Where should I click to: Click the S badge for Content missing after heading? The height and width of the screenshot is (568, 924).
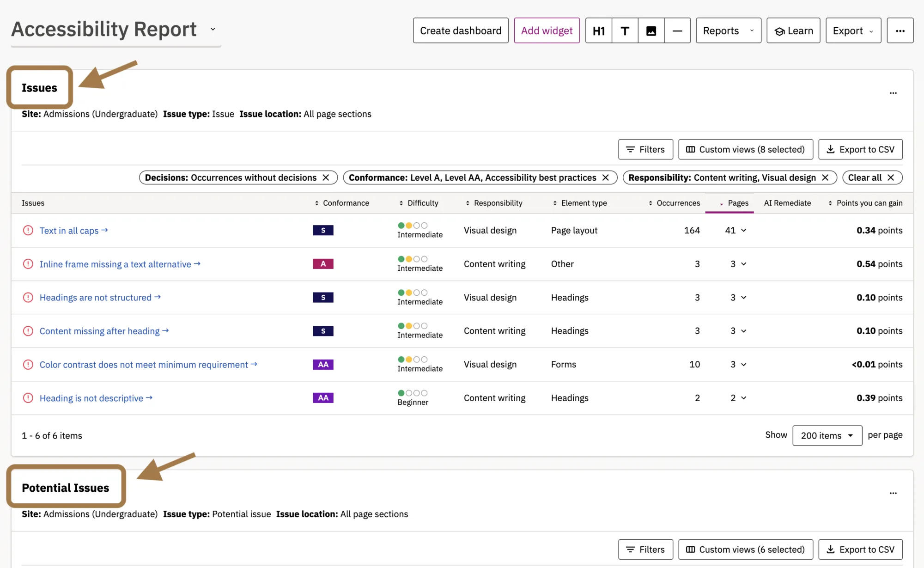[x=323, y=331]
